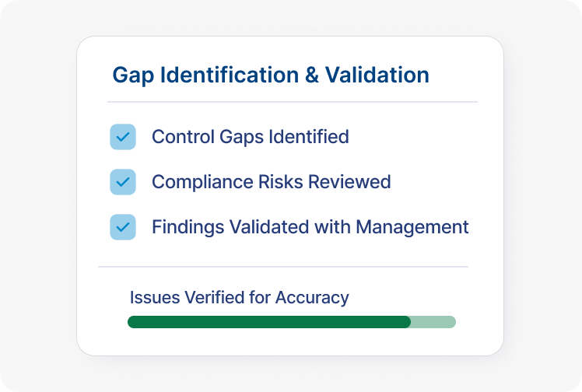Select the "Compliance Risks Reviewed" label text
582x392 pixels.
click(271, 182)
